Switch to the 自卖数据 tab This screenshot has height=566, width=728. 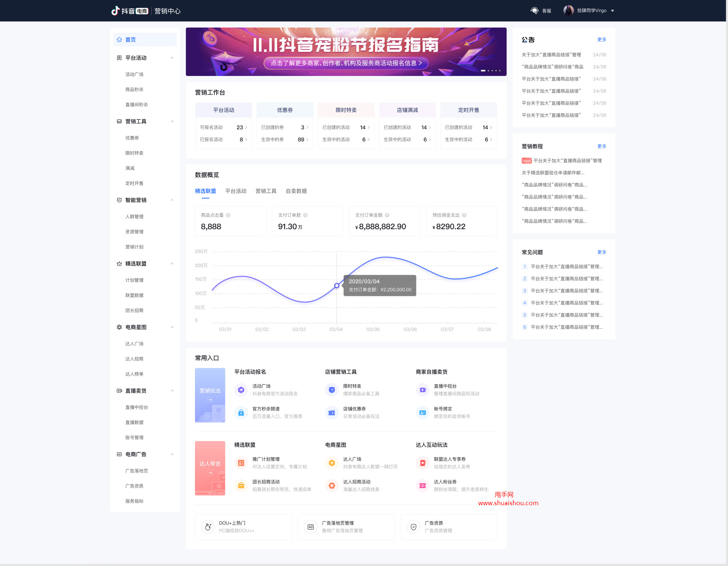[297, 191]
